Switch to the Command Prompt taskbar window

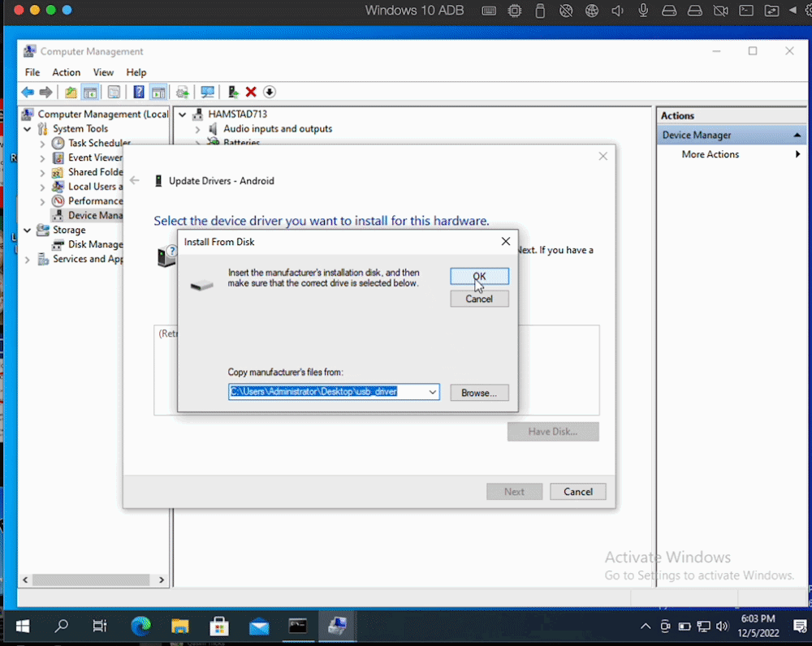(x=298, y=627)
